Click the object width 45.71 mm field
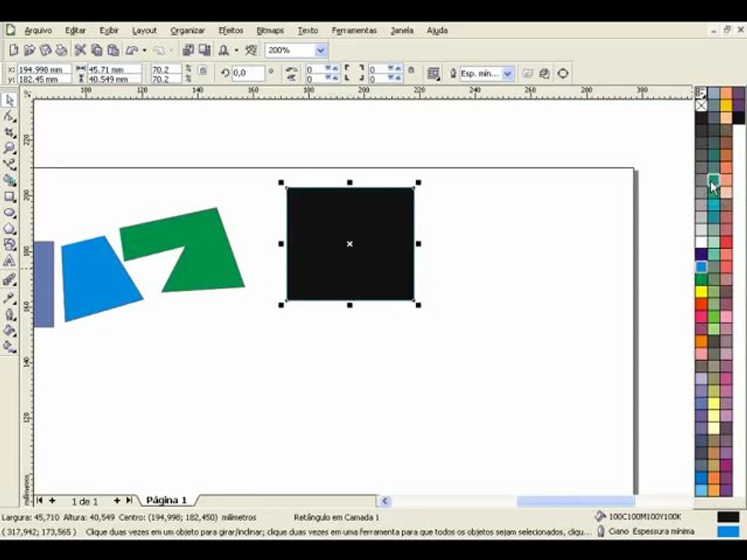Screen dimensions: 747x560 [x=114, y=69]
